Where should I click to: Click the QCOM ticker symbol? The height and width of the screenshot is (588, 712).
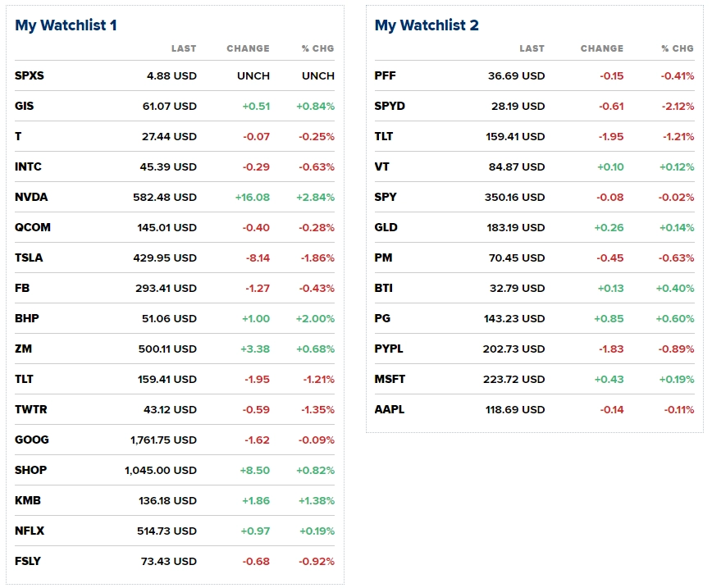pyautogui.click(x=33, y=227)
